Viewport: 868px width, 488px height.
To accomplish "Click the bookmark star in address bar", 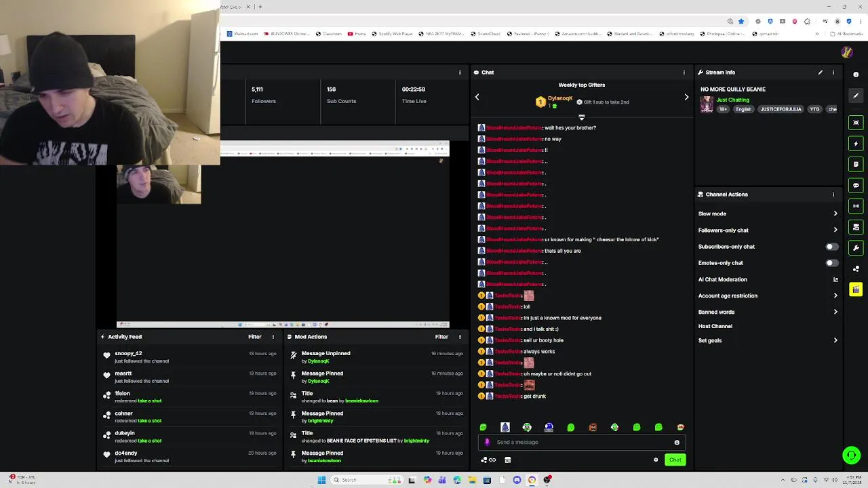I will point(741,22).
